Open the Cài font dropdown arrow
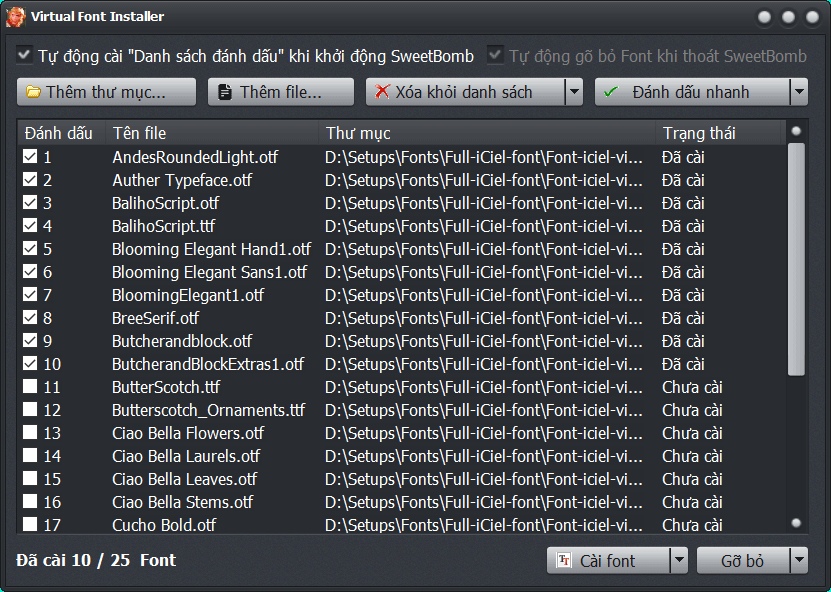831x592 pixels. point(678,561)
